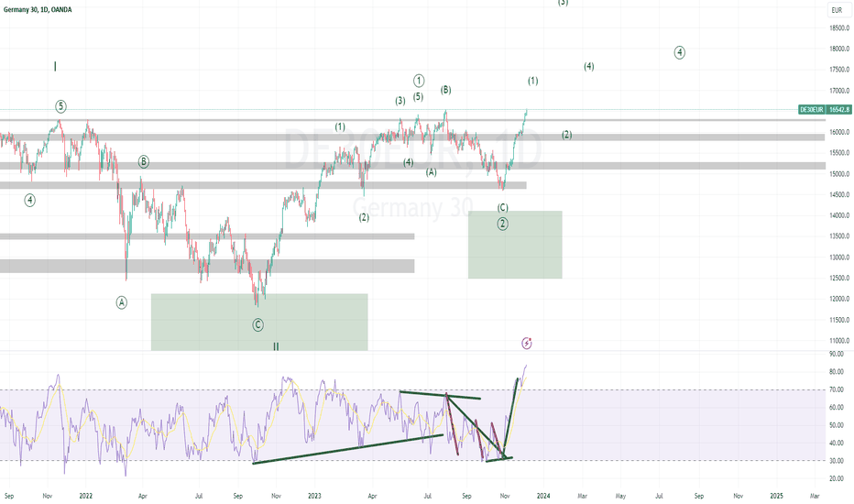Click the pink lightning event marker icon
The image size is (854, 504).
coord(527,343)
